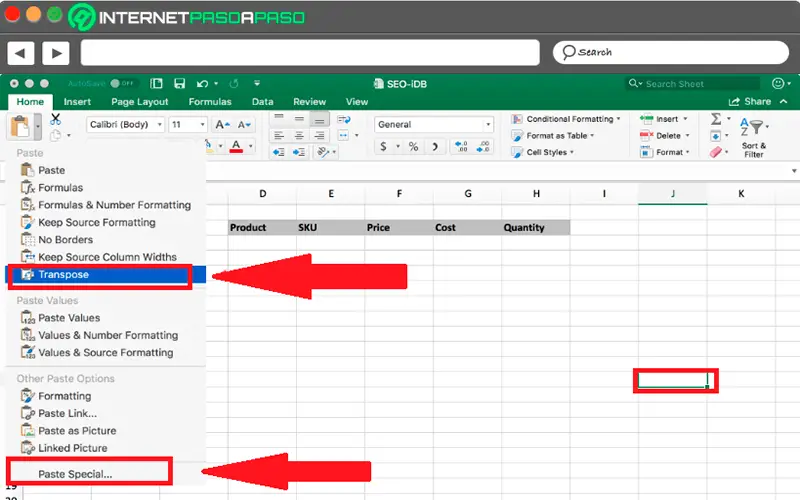Image resolution: width=800 pixels, height=500 pixels.
Task: Click the browser back arrow button
Action: (21, 53)
